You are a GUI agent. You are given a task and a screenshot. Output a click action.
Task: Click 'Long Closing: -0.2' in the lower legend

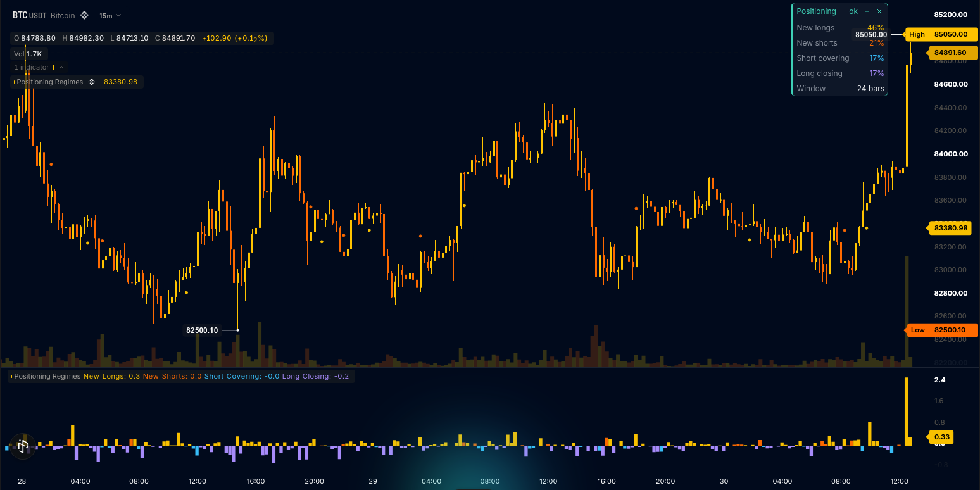[x=315, y=376]
